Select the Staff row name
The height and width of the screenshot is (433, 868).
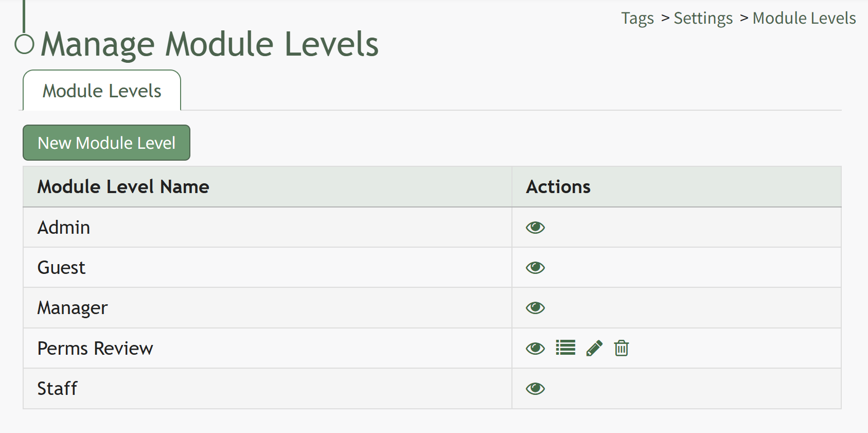[x=57, y=389]
